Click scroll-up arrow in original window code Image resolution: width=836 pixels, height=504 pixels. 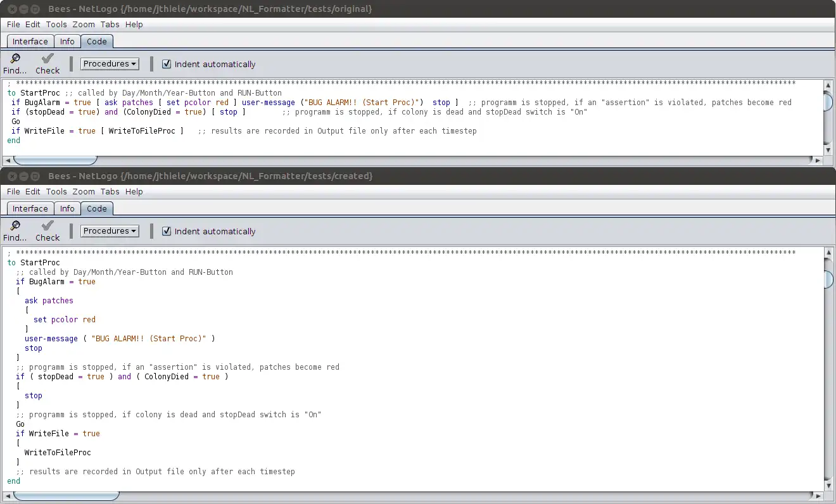[829, 85]
